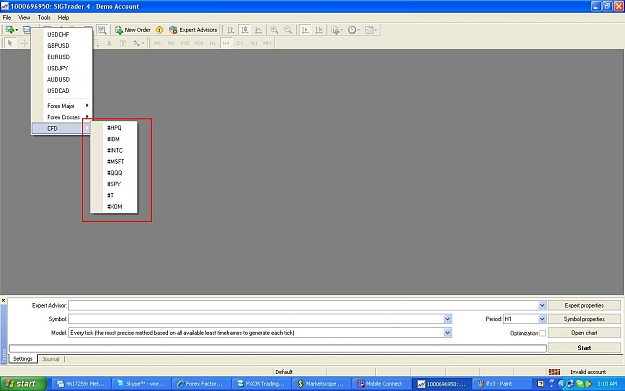
Task: Select the M30 timeframe
Action: 199,43
